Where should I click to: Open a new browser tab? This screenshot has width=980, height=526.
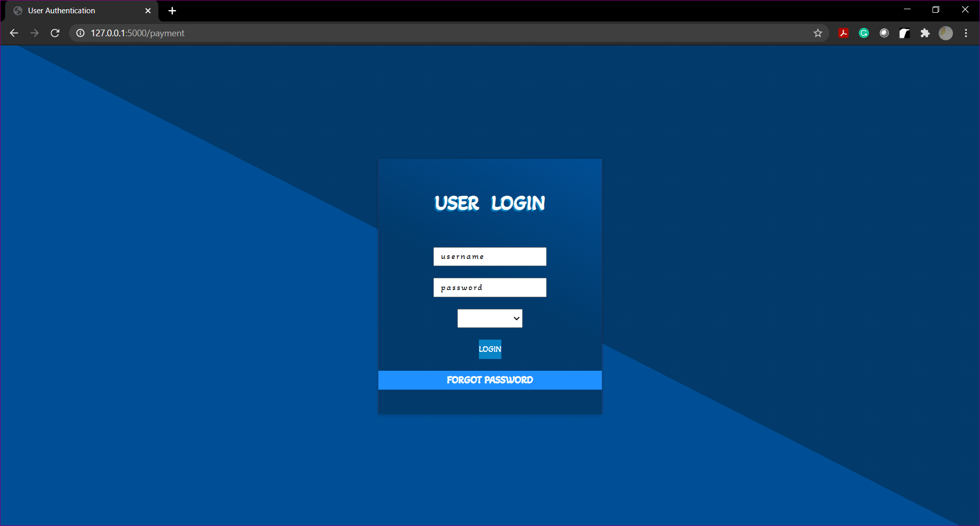coord(172,11)
